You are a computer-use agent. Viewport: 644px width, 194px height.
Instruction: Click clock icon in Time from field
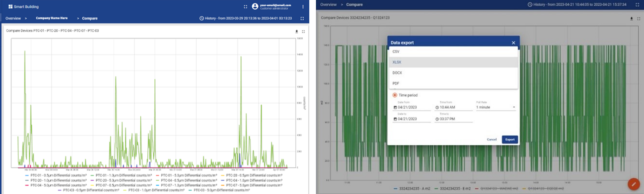437,107
